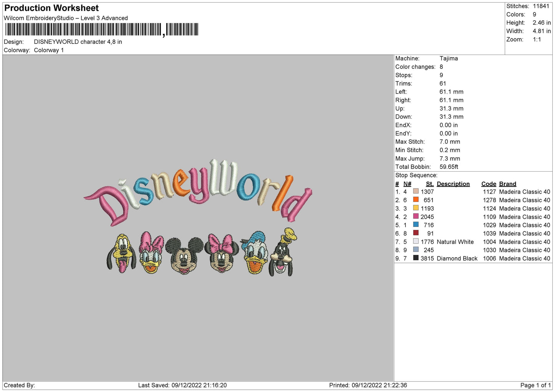The image size is (555, 392).
Task: Click the grey-blue color swatch in row 8
Action: (416, 250)
